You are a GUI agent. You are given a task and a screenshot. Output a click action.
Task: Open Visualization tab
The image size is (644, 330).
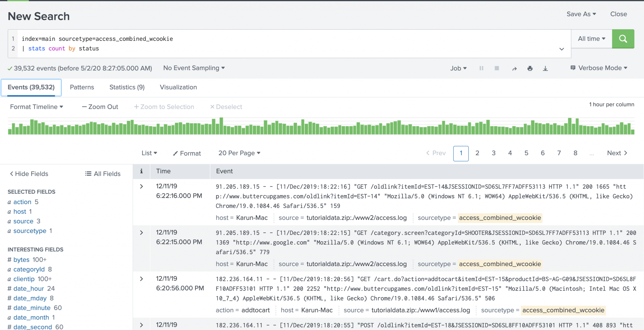[178, 87]
